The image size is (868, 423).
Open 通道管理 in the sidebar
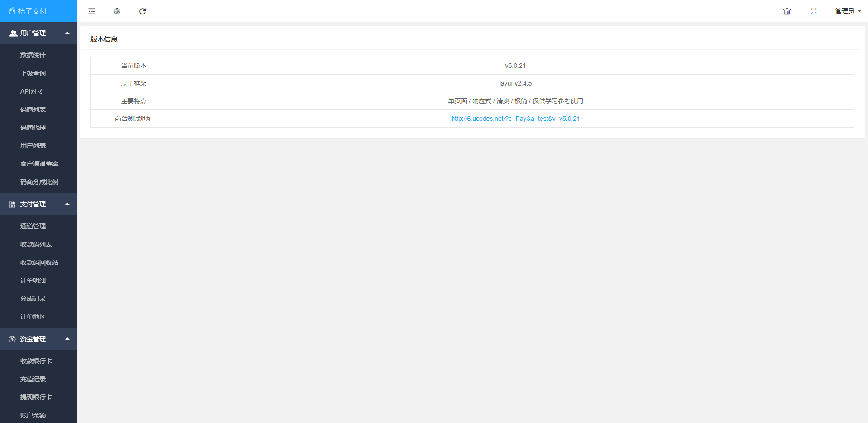coord(33,226)
